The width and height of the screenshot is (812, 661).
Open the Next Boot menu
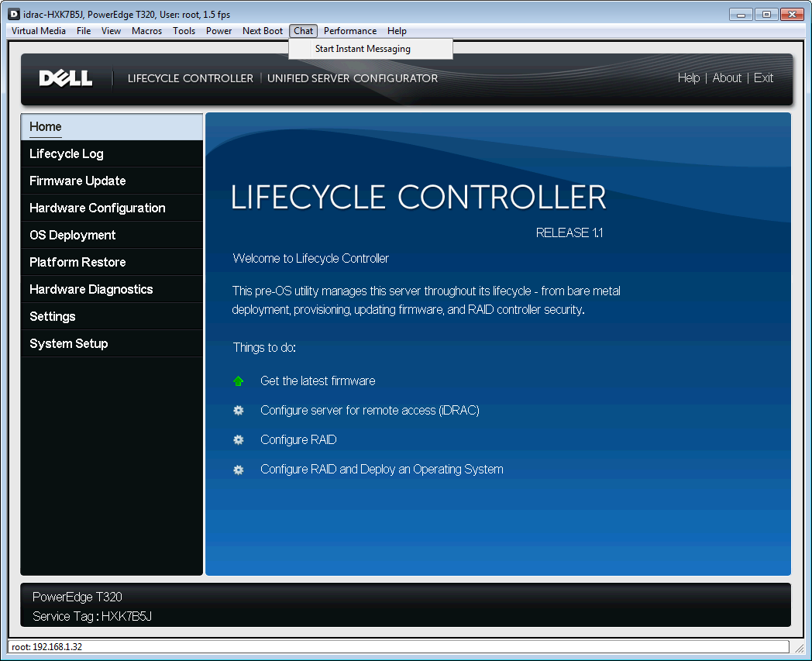click(x=262, y=31)
